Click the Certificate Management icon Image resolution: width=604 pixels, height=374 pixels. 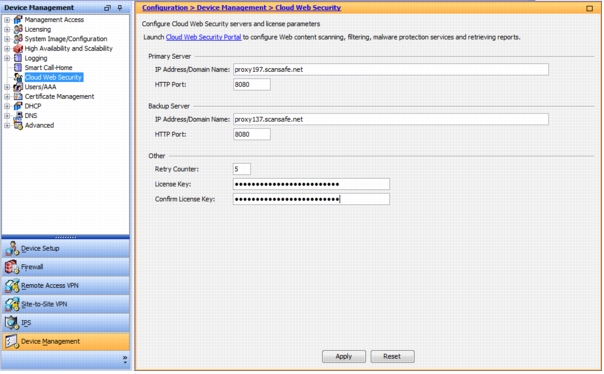(x=18, y=96)
